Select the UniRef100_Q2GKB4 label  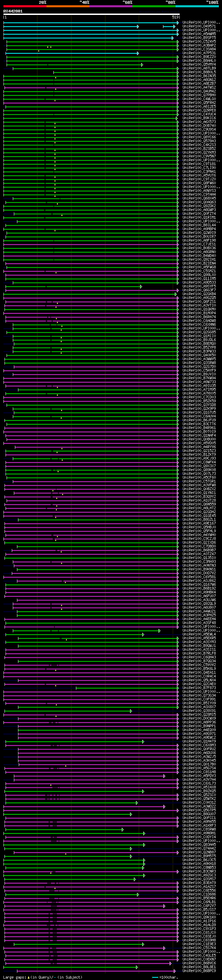199,294
